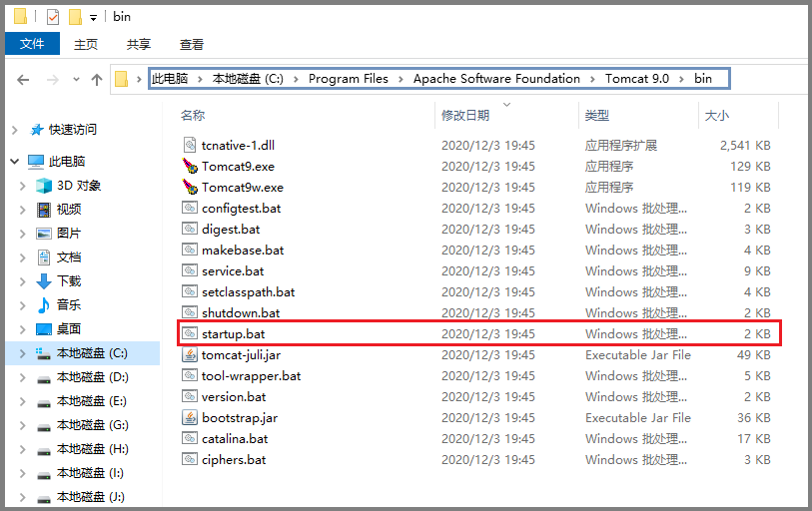
Task: Click the 应用程序扩展 type cell
Action: click(x=621, y=145)
